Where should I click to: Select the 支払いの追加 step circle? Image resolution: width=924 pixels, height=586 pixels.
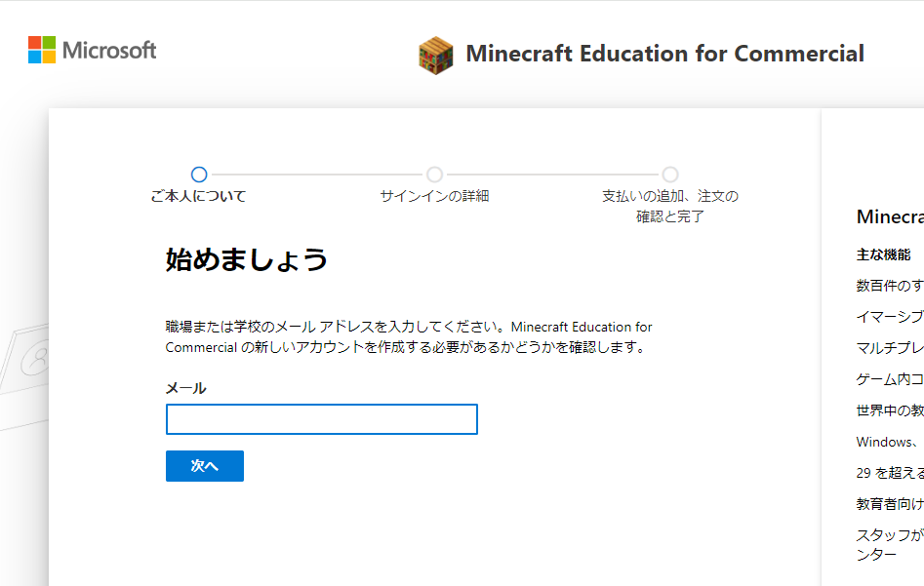[670, 175]
